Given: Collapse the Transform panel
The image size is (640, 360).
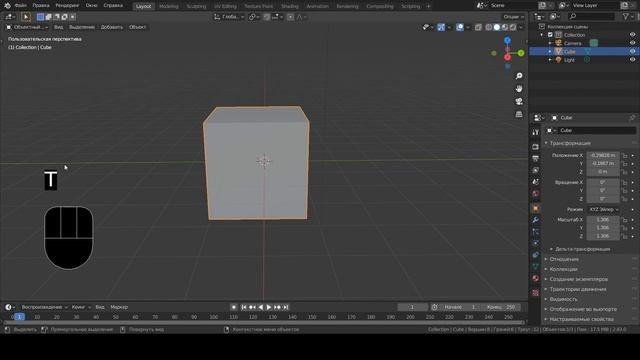Looking at the screenshot, I should point(569,143).
